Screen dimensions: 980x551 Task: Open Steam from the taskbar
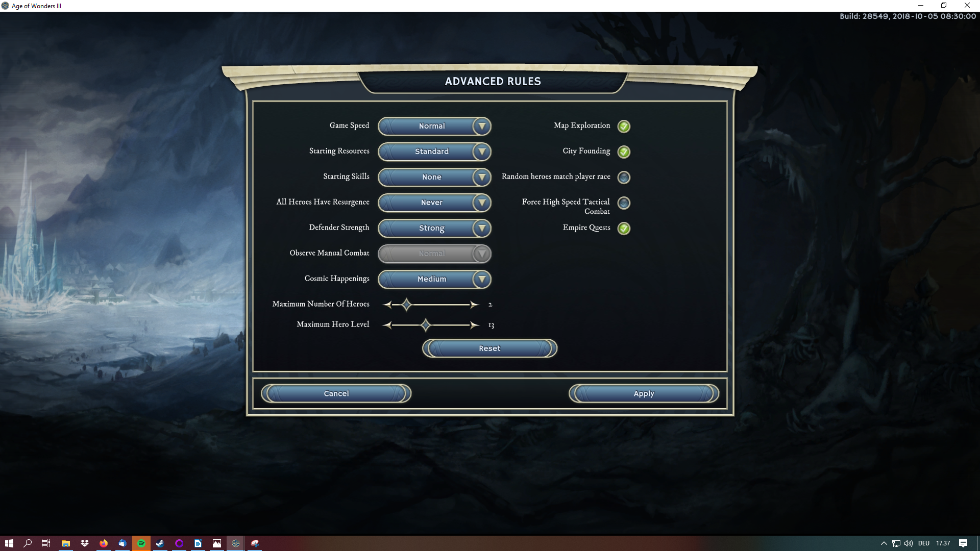[160, 543]
